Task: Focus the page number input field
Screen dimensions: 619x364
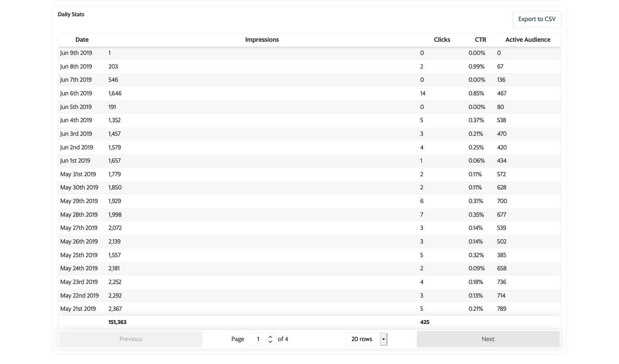Action: pyautogui.click(x=259, y=339)
